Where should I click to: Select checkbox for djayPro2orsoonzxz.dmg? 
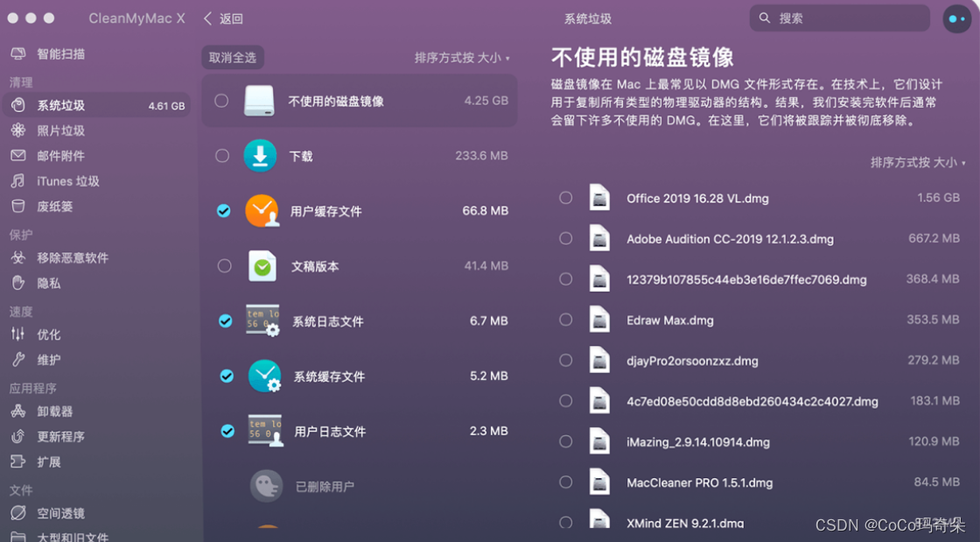[x=565, y=360]
